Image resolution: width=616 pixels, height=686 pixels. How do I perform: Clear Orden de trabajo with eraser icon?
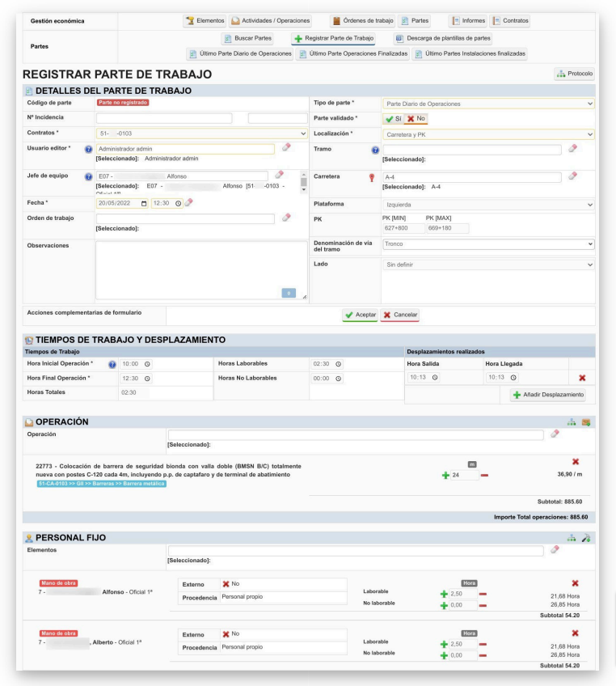pos(286,218)
